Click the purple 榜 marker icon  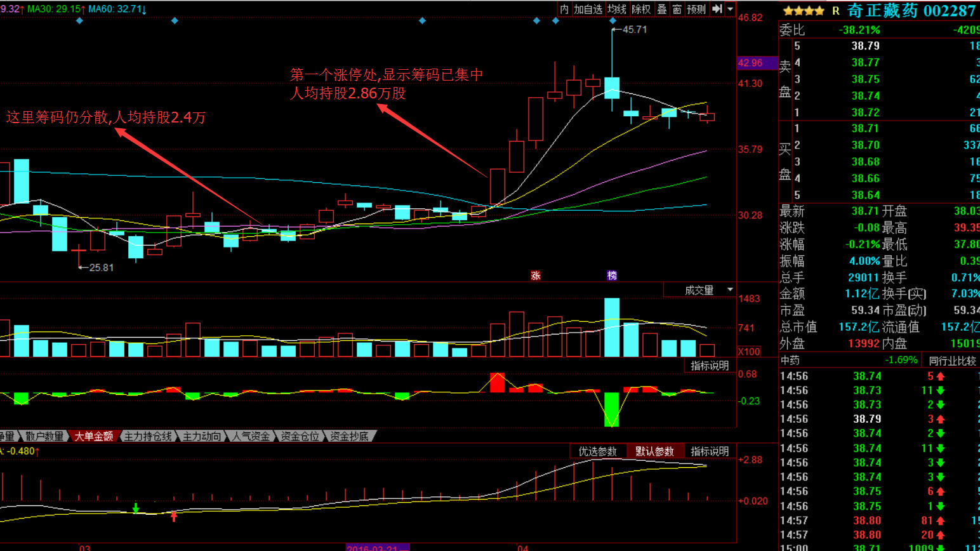(x=612, y=275)
